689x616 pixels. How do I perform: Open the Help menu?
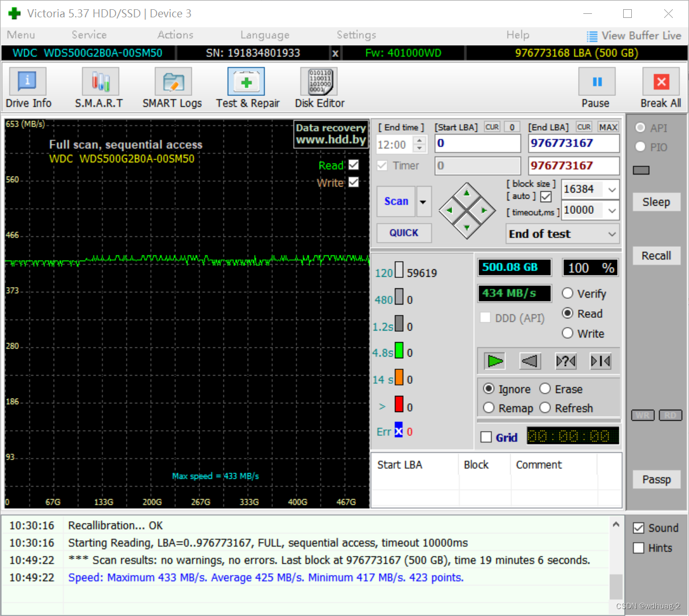[517, 35]
